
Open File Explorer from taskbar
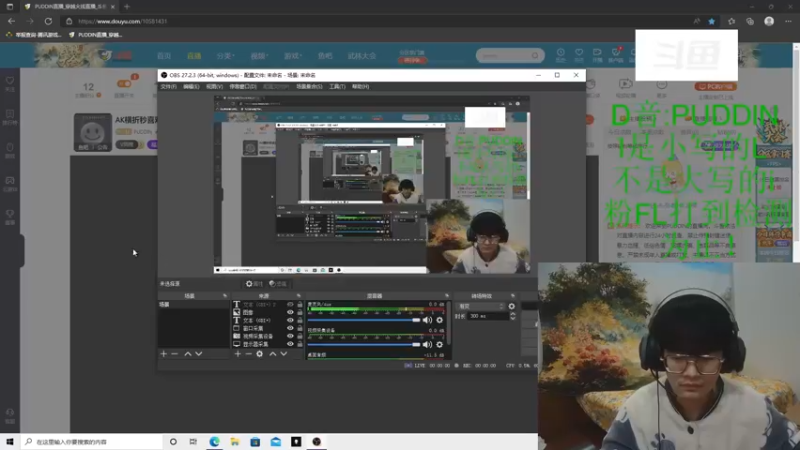(x=235, y=442)
